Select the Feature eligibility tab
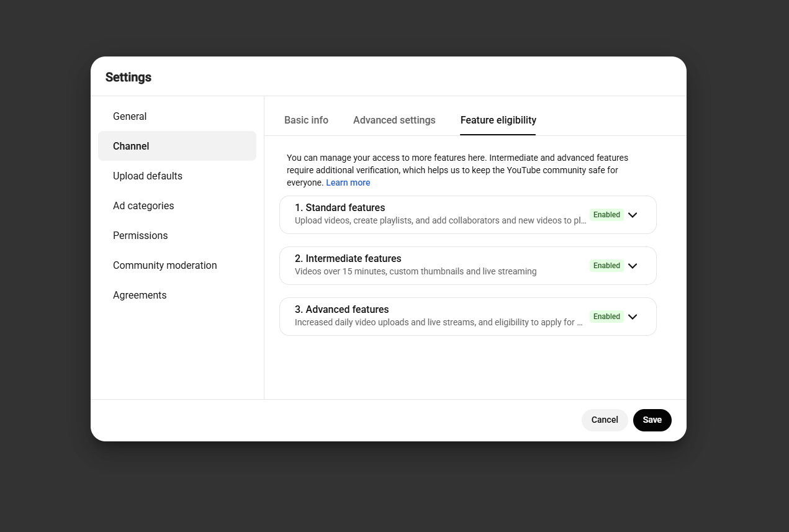The height and width of the screenshot is (532, 789). [498, 120]
